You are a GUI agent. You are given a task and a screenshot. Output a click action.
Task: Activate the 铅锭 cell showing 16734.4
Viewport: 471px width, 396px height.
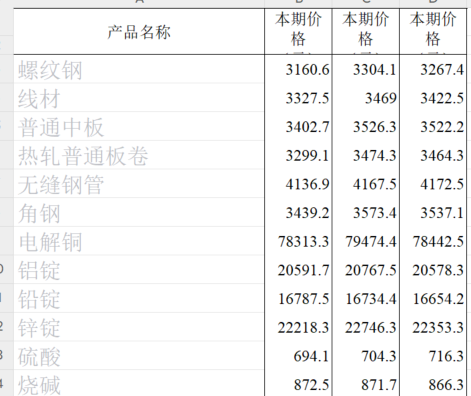(x=366, y=299)
